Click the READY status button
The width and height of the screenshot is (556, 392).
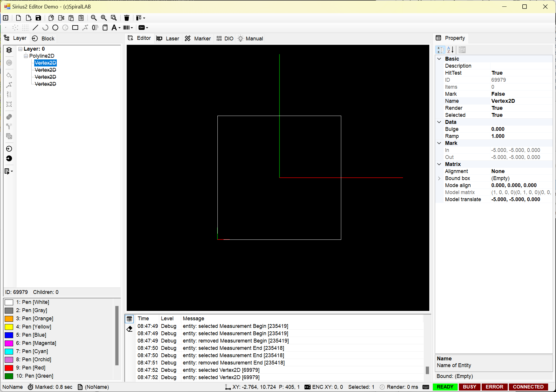tap(445, 387)
